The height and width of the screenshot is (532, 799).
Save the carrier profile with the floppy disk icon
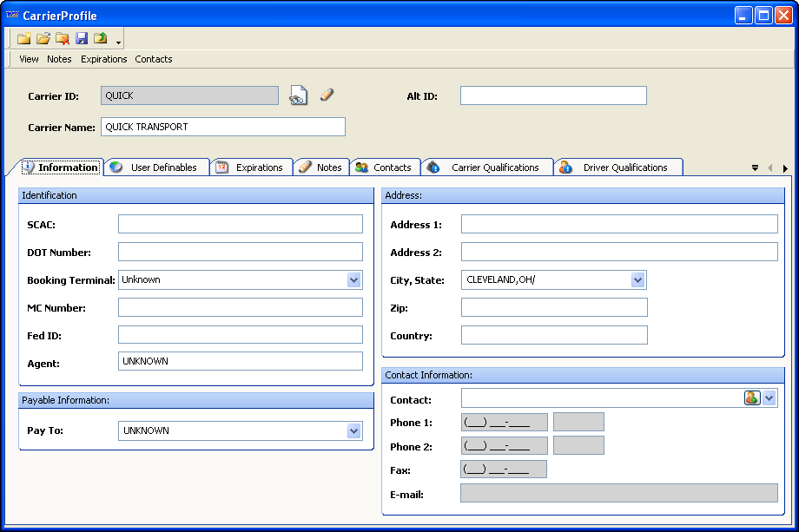tap(82, 38)
